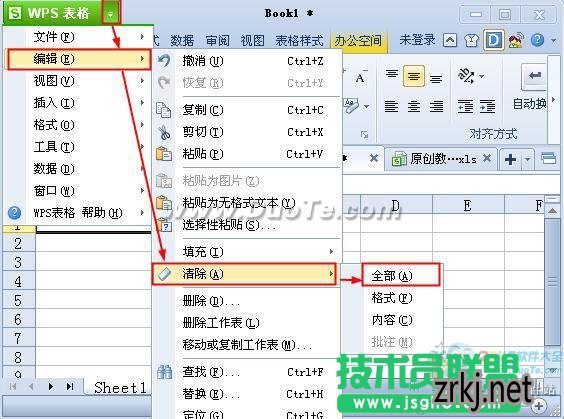This screenshot has width=564, height=419.
Task: Click the blue help question mark icon
Action: pos(537,40)
